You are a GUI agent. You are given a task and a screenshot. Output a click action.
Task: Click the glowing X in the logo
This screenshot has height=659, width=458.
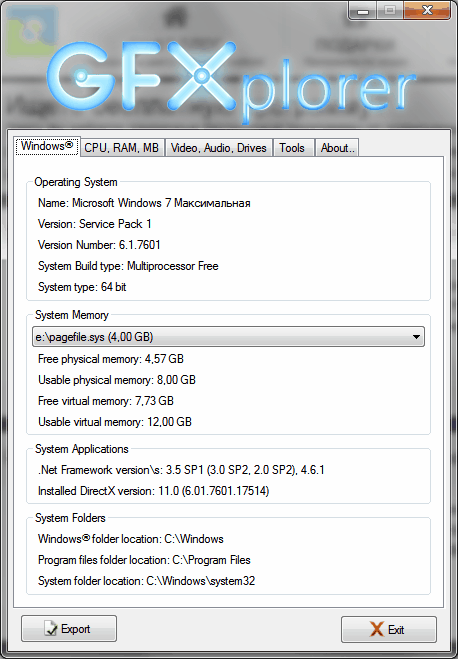click(202, 76)
